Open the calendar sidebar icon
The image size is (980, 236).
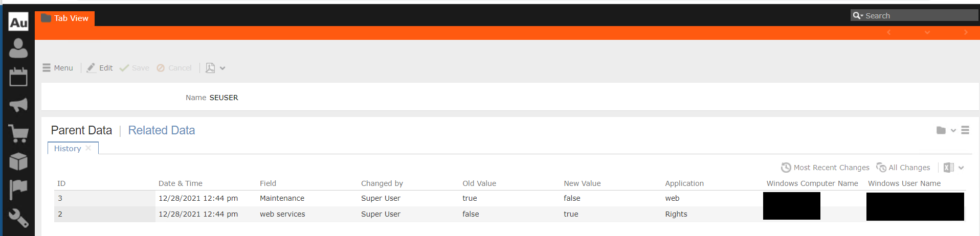click(18, 77)
